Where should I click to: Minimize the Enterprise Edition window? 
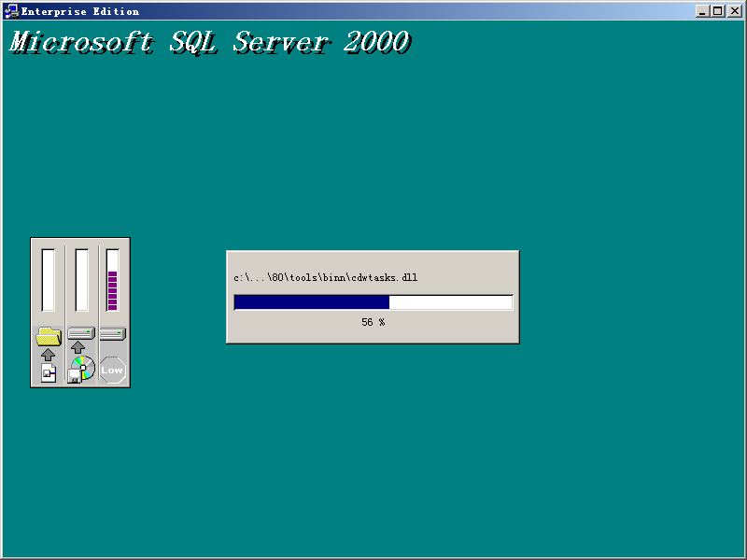702,11
